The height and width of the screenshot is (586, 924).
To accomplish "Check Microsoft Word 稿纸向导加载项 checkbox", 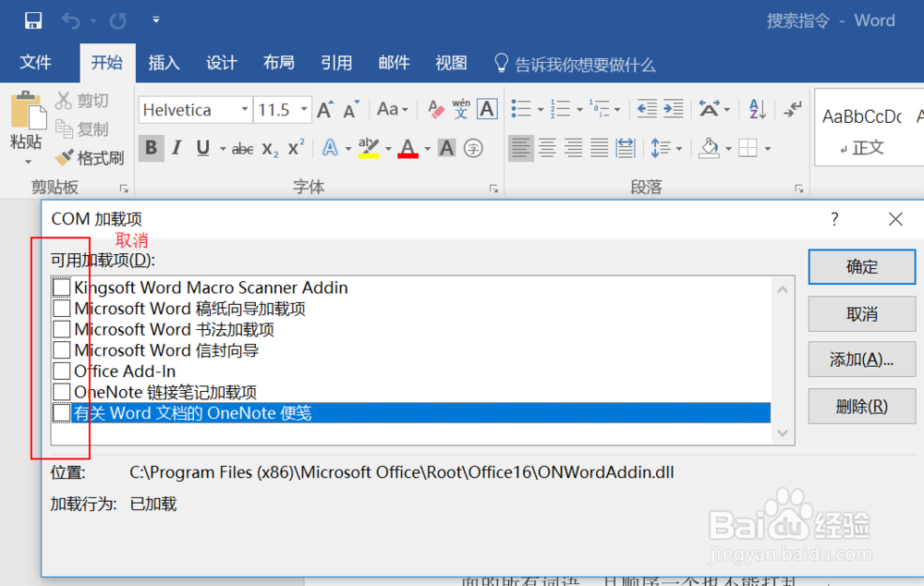I will click(x=62, y=309).
